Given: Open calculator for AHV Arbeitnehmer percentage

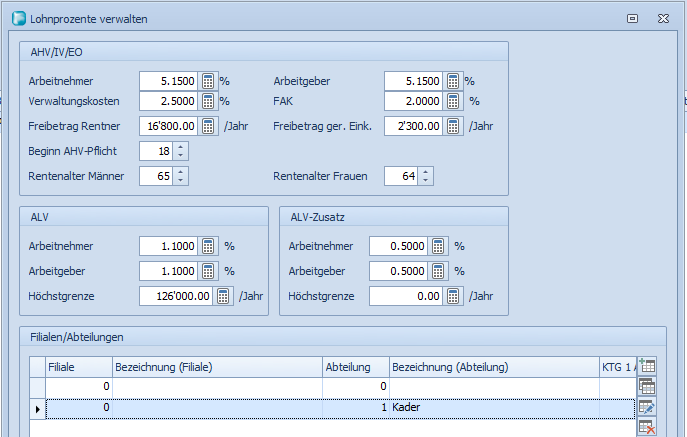Looking at the screenshot, I should click(x=208, y=81).
